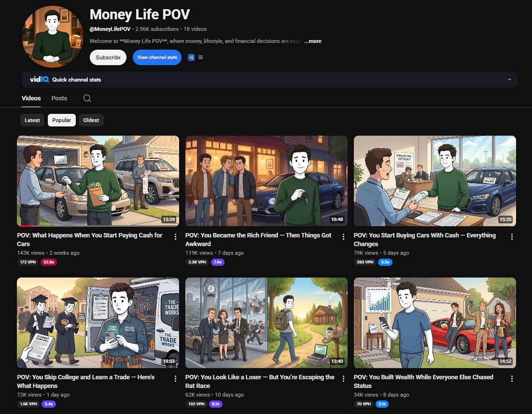
Task: Click the 1.5K VPH badge
Action: pyautogui.click(x=28, y=404)
